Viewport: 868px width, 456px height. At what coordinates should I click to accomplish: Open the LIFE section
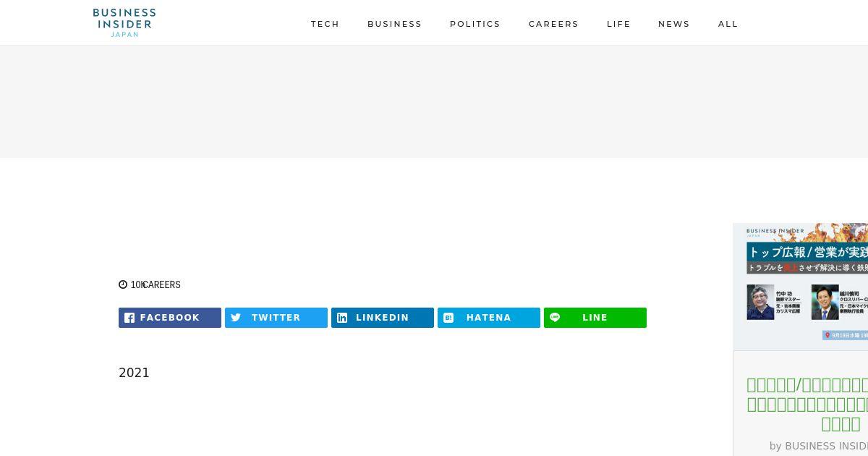pos(618,24)
